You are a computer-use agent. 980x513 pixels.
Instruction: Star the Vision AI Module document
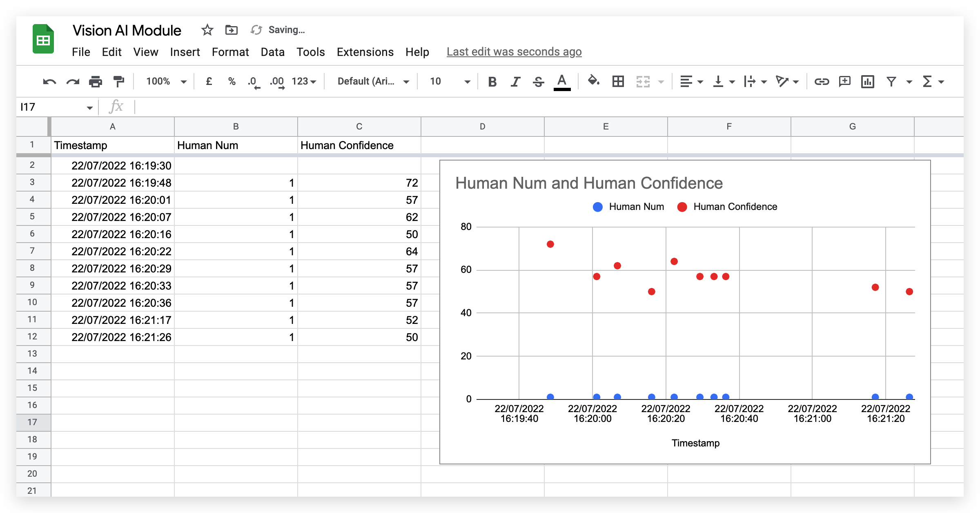pos(207,30)
